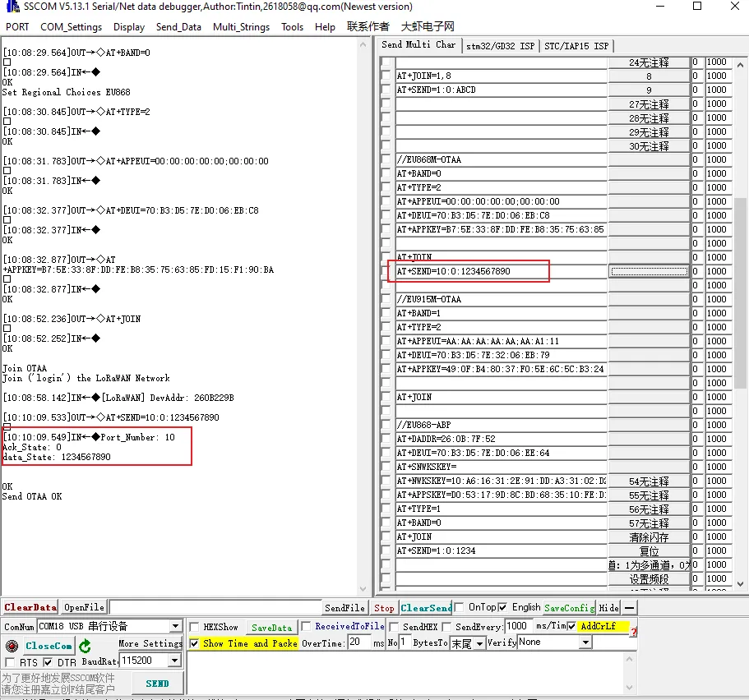Switch to the stm32/GD32 ISP tab

click(499, 46)
